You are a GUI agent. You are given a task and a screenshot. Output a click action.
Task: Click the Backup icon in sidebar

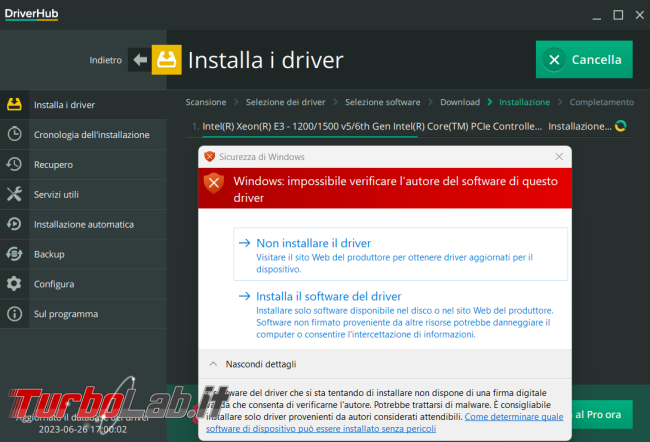click(14, 254)
